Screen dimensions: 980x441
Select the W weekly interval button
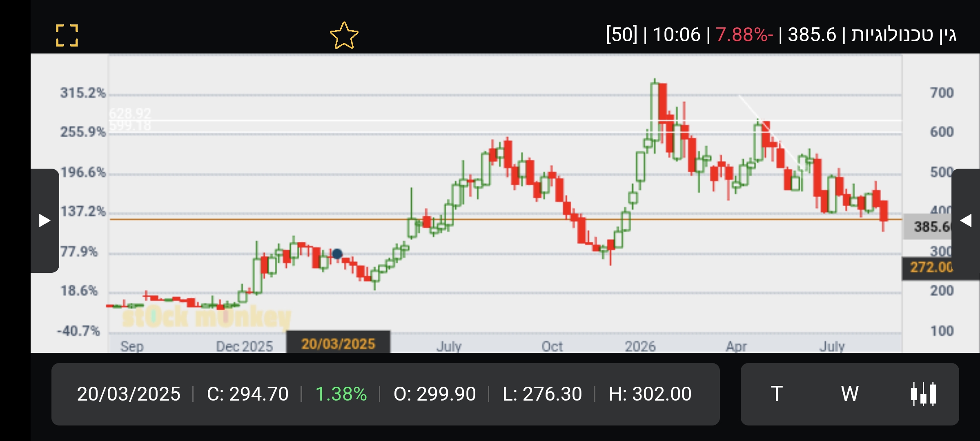pyautogui.click(x=850, y=394)
